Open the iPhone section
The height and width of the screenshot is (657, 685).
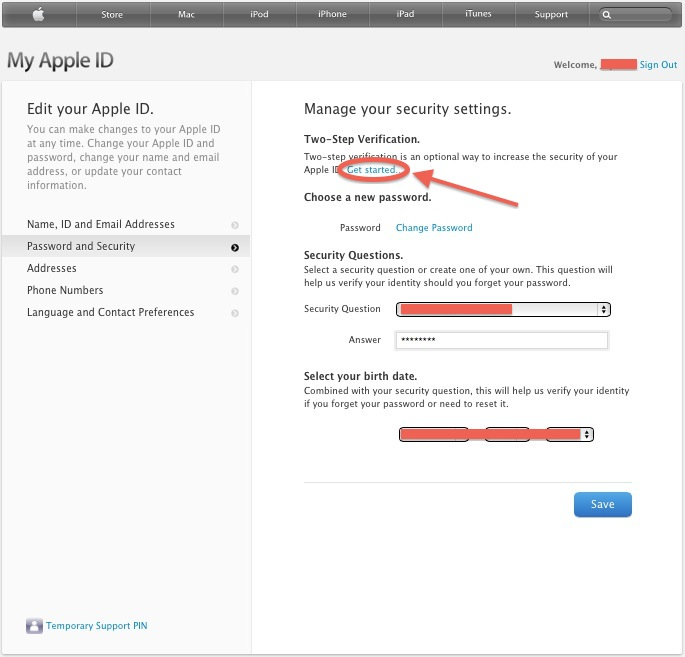coord(332,14)
